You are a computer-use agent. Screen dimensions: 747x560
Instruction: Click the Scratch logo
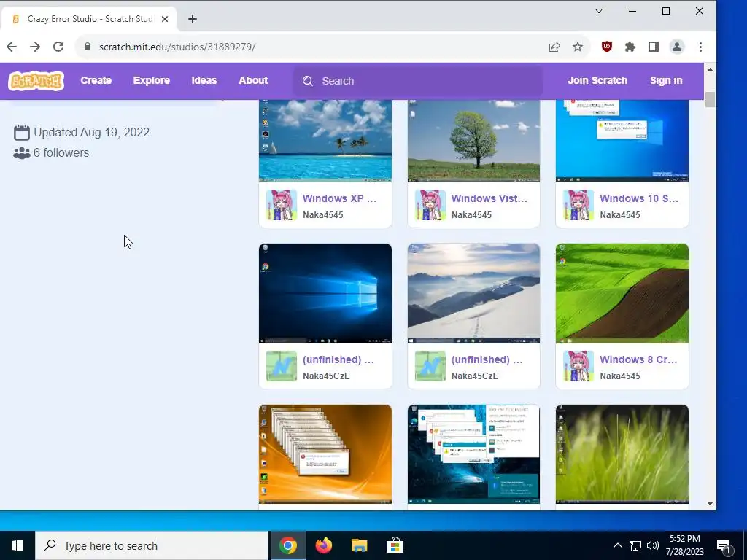pos(36,81)
